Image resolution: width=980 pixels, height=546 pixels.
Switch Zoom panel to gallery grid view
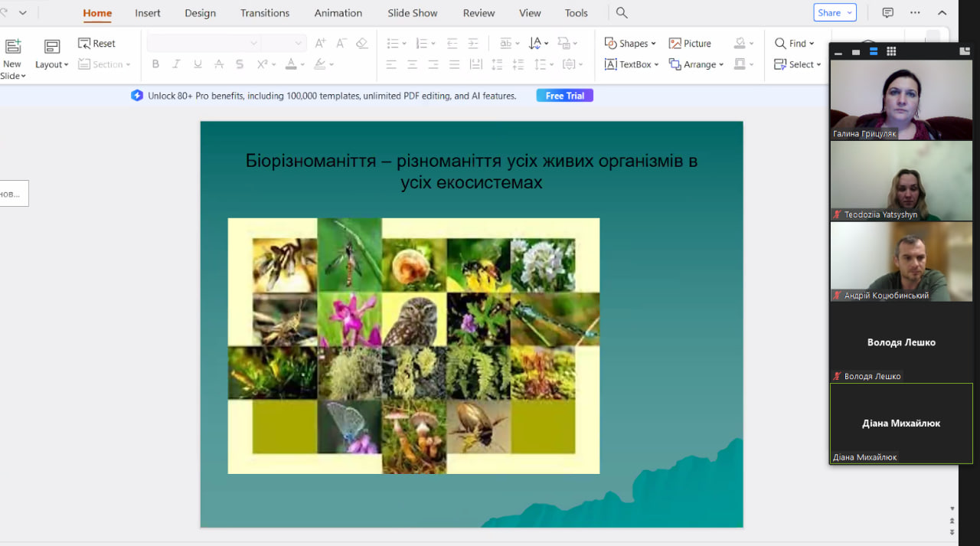(891, 51)
